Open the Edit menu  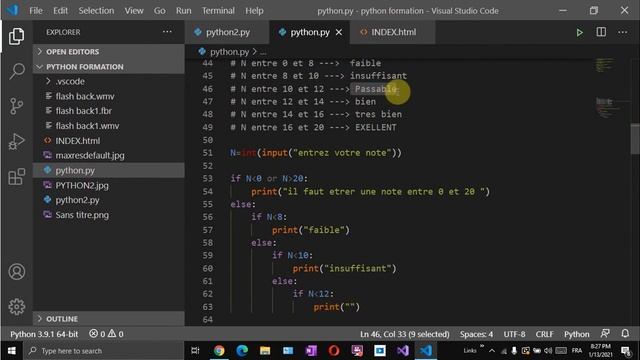click(60, 11)
